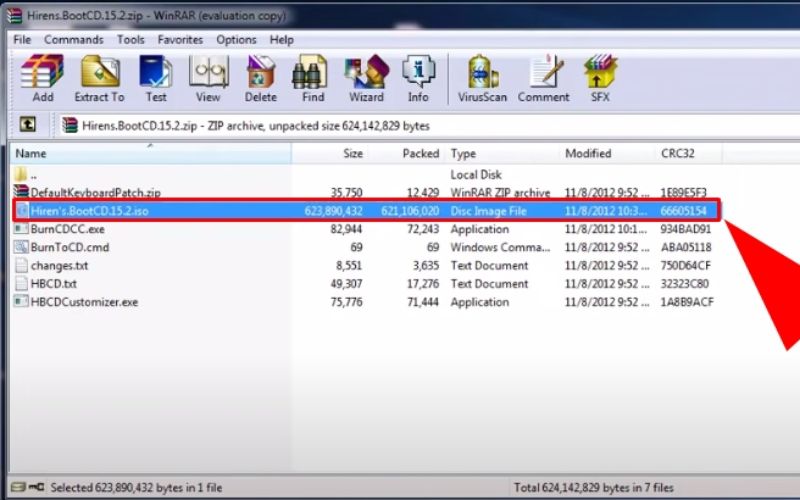This screenshot has width=800, height=500.
Task: Open the Options menu
Action: coord(236,40)
